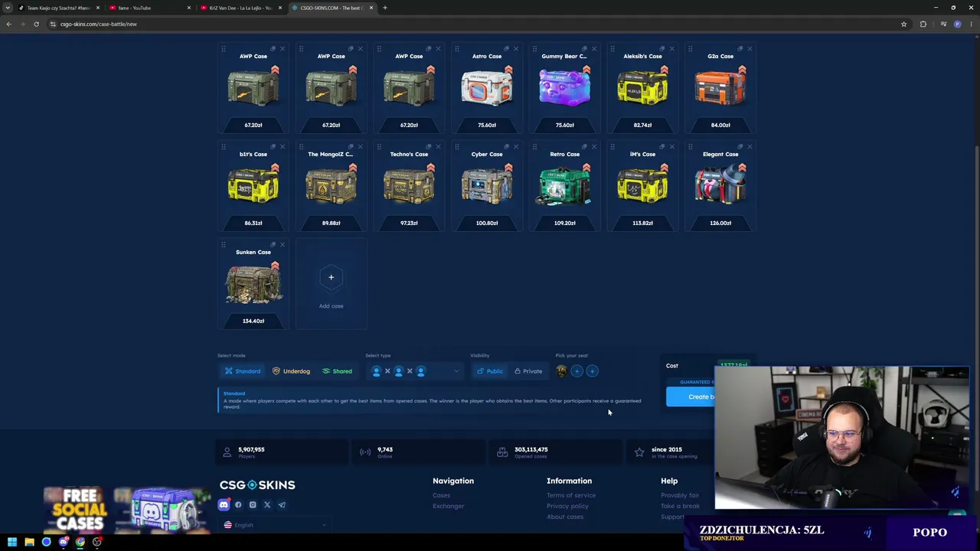Open the Privacy policy link
Image resolution: width=980 pixels, height=551 pixels.
click(567, 506)
